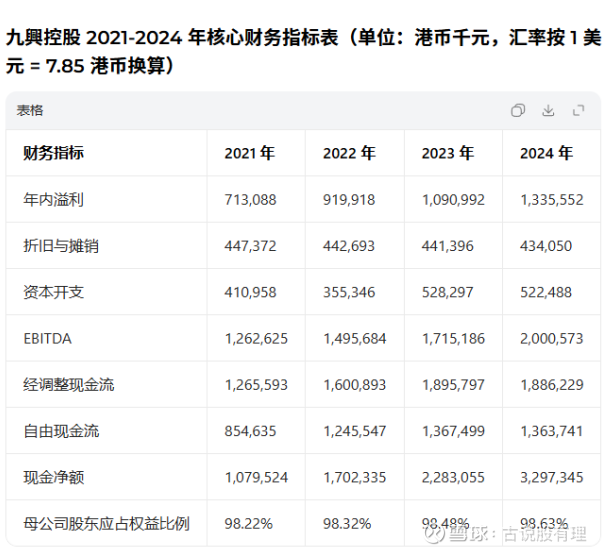Screen dimensions: 604x552
Task: Click the value 1,335,552
Action: [552, 200]
